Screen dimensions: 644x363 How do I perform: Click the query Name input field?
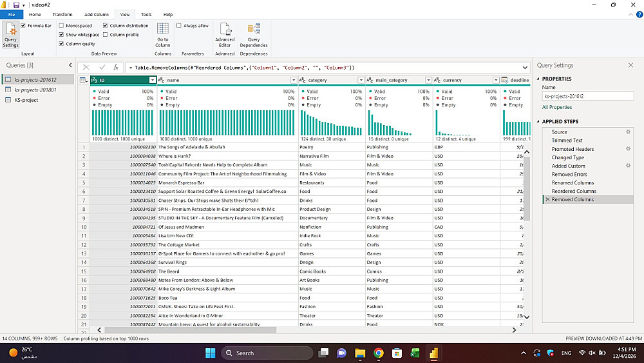coord(587,96)
